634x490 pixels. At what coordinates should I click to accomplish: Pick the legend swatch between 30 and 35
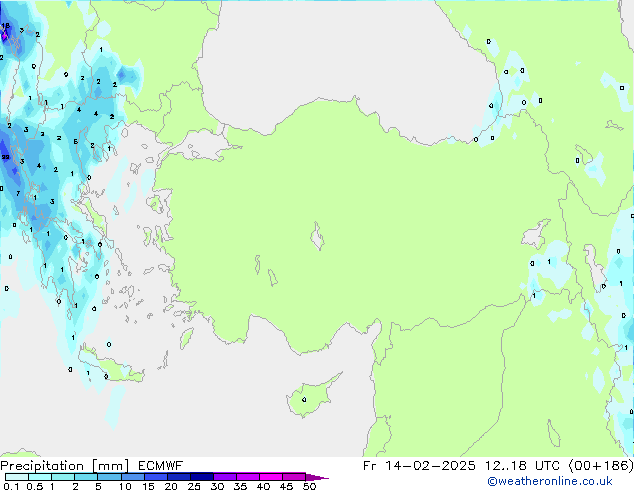225,477
